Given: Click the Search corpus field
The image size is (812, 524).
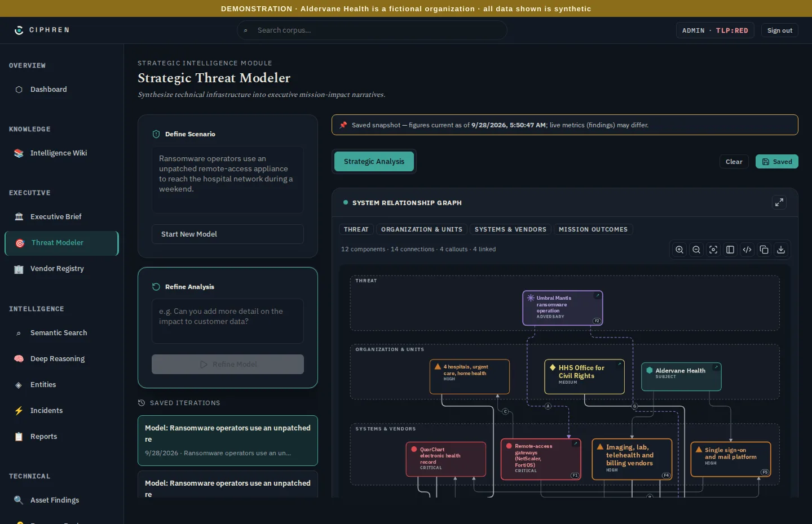Looking at the screenshot, I should pyautogui.click(x=372, y=30).
